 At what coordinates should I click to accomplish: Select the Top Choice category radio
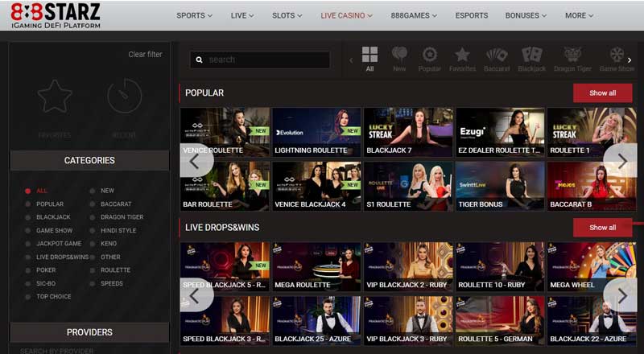pos(28,297)
